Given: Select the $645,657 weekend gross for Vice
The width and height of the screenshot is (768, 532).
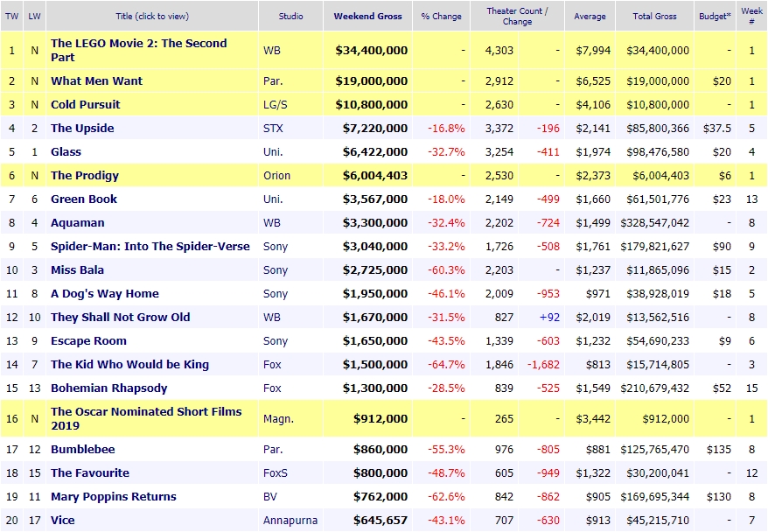Looking at the screenshot, I should (x=381, y=520).
